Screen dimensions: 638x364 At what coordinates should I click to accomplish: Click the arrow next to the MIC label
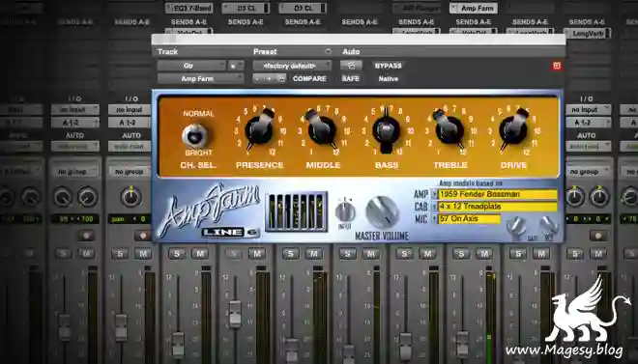click(435, 219)
